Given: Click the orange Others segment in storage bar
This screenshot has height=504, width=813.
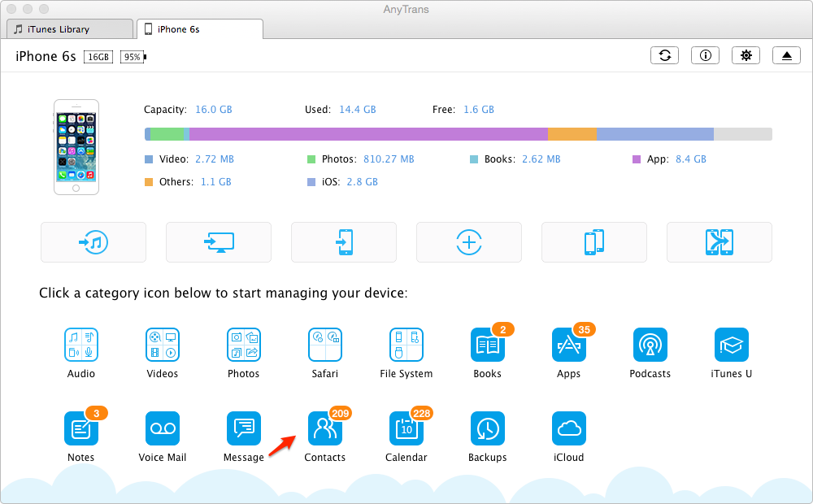Looking at the screenshot, I should coord(572,134).
